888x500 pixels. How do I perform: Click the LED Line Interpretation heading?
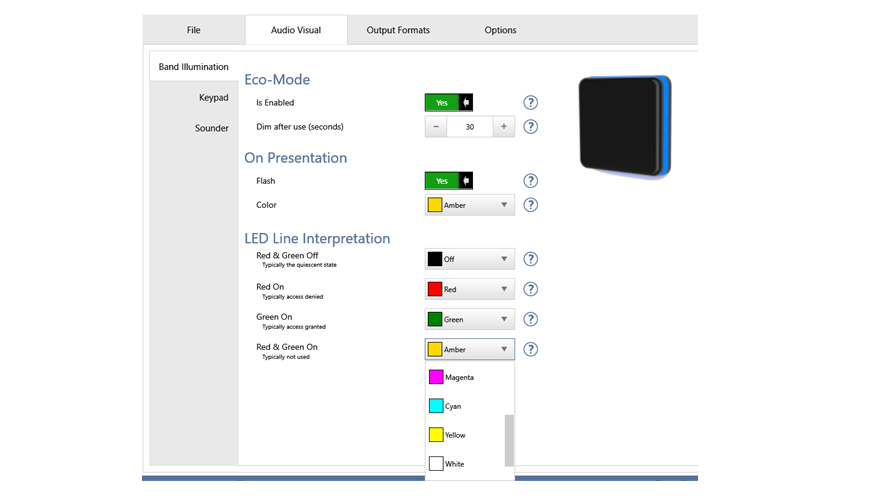tap(317, 238)
